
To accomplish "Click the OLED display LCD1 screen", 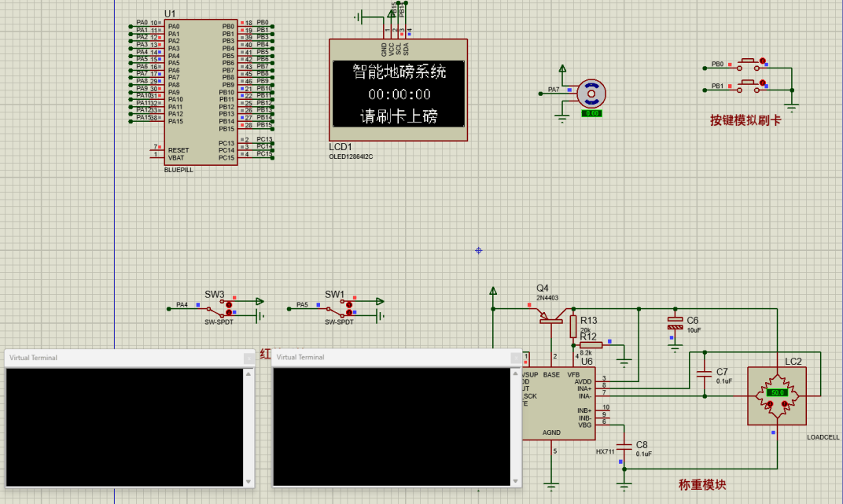I will [x=398, y=94].
